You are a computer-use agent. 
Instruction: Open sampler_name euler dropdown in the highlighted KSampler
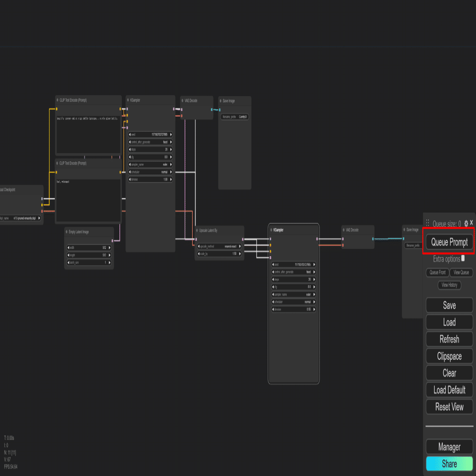293,294
